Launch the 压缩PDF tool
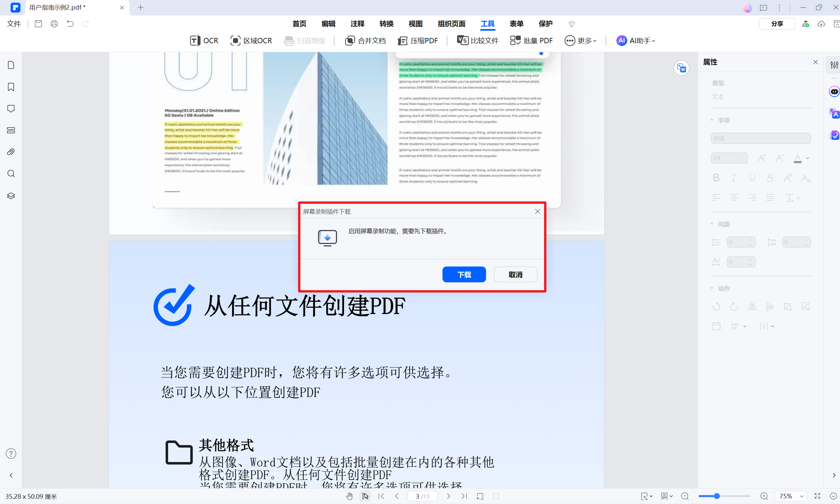Viewport: 840px width, 504px height. pos(417,41)
